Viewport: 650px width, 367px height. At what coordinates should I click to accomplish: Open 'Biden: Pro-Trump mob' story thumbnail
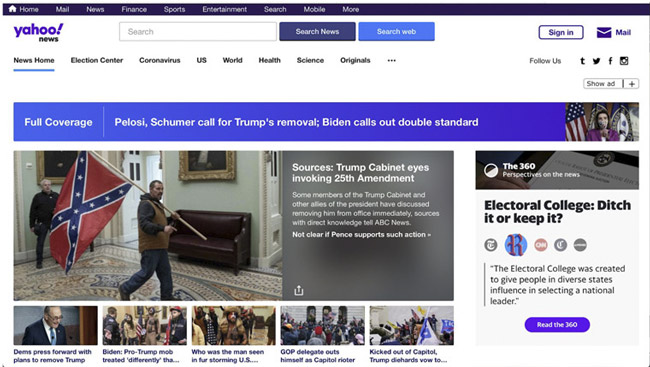(145, 326)
